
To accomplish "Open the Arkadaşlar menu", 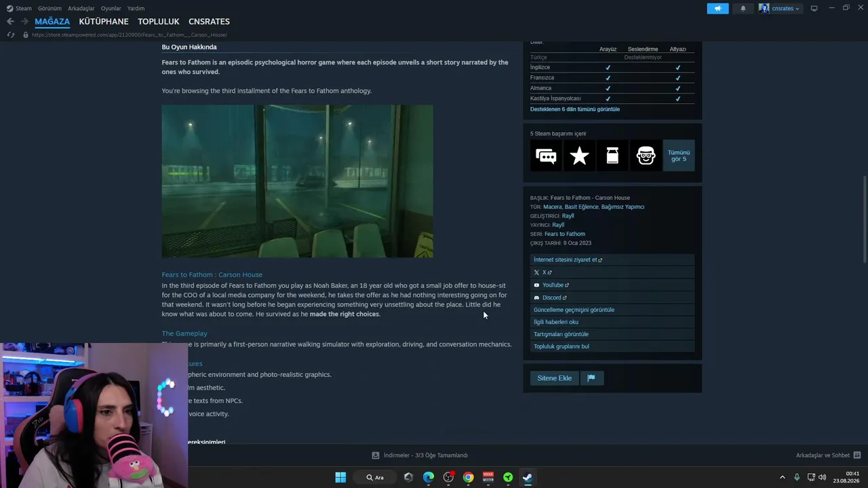I will pos(81,8).
